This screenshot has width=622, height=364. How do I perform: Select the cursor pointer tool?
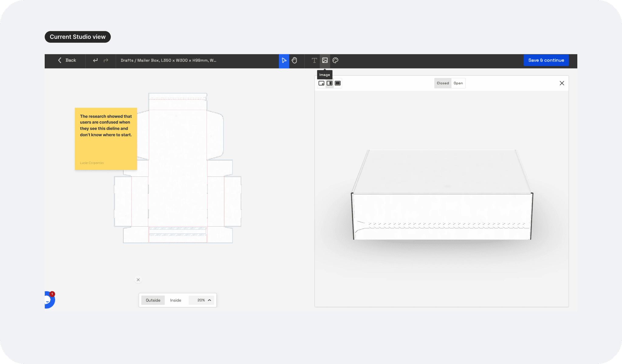point(284,60)
